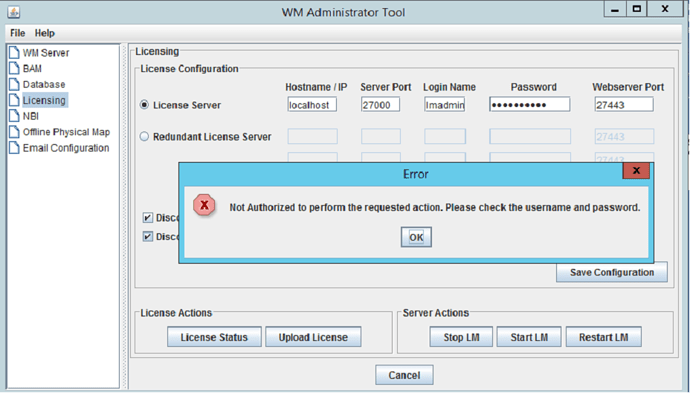This screenshot has width=690, height=393.
Task: Click the "Password" column header
Action: [x=533, y=87]
